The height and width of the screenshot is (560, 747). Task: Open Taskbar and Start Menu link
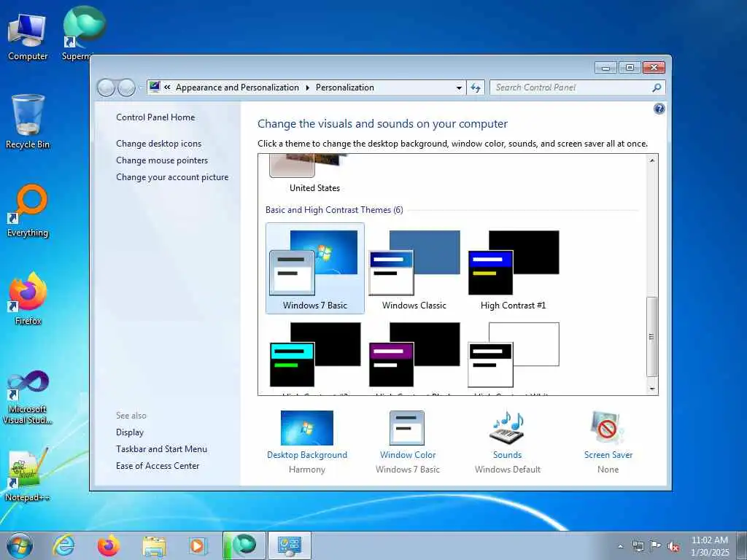click(161, 449)
